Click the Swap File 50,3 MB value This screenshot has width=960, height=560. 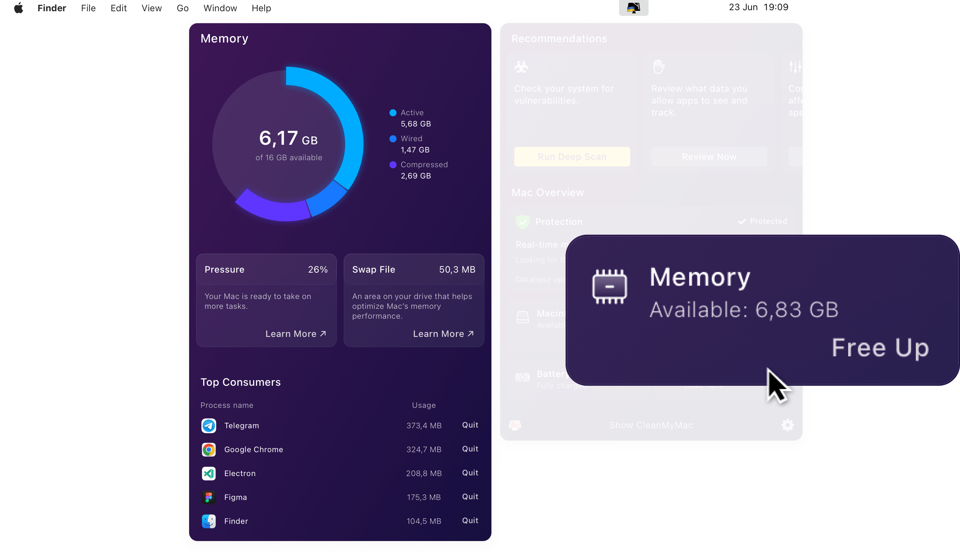click(x=457, y=269)
